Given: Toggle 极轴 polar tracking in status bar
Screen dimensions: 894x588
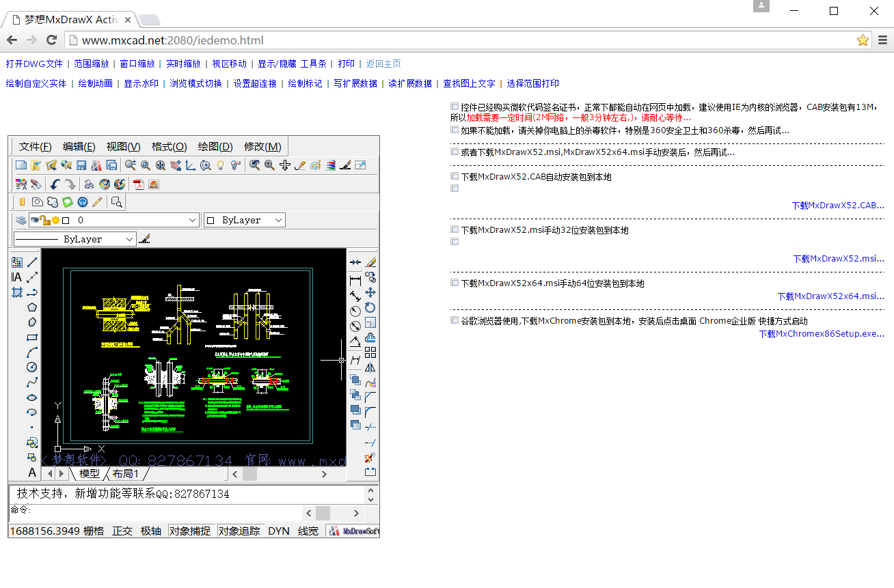Looking at the screenshot, I should click(151, 531).
